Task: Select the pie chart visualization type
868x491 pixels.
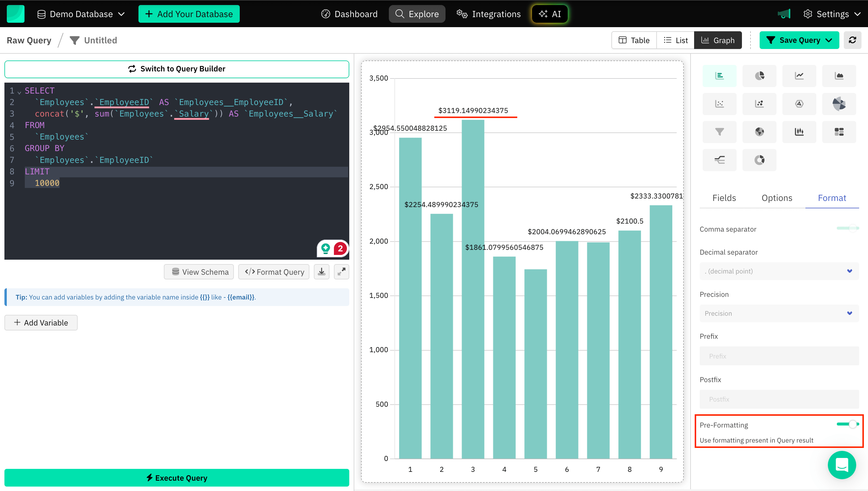Action: coord(759,76)
